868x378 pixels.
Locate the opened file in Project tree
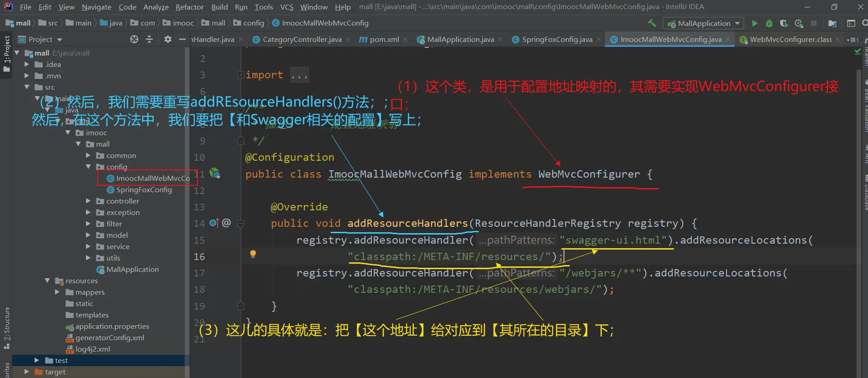click(x=134, y=39)
